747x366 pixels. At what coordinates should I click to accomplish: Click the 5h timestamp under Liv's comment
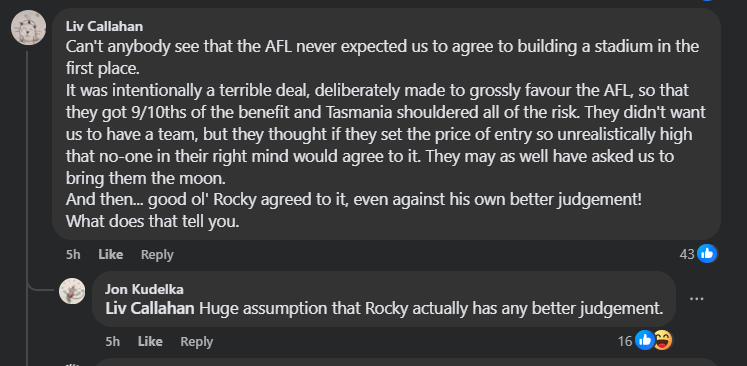(x=73, y=254)
